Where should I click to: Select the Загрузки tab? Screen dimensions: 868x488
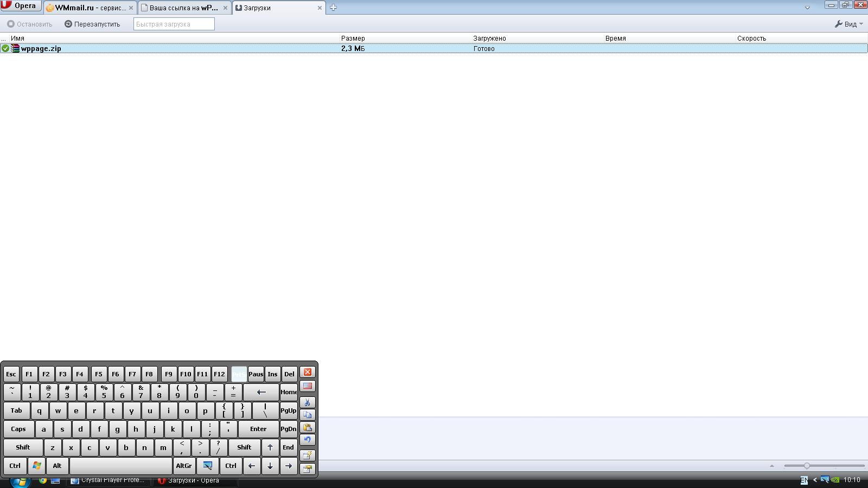point(278,8)
